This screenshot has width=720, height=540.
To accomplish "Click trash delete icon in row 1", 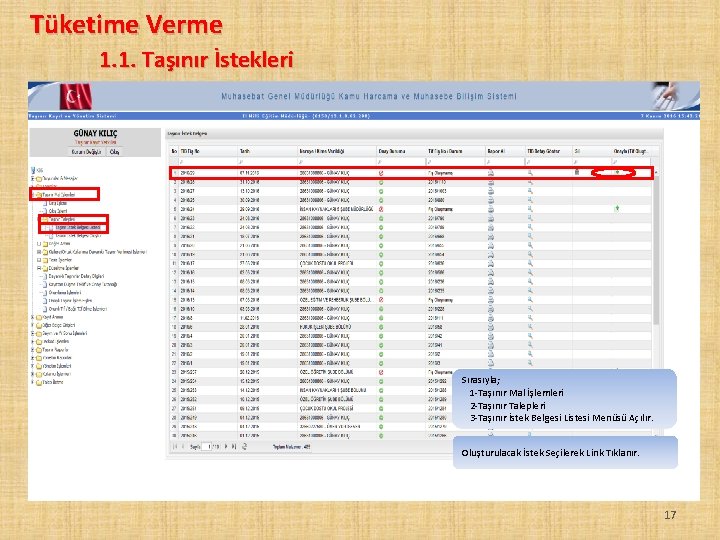I will (x=577, y=173).
